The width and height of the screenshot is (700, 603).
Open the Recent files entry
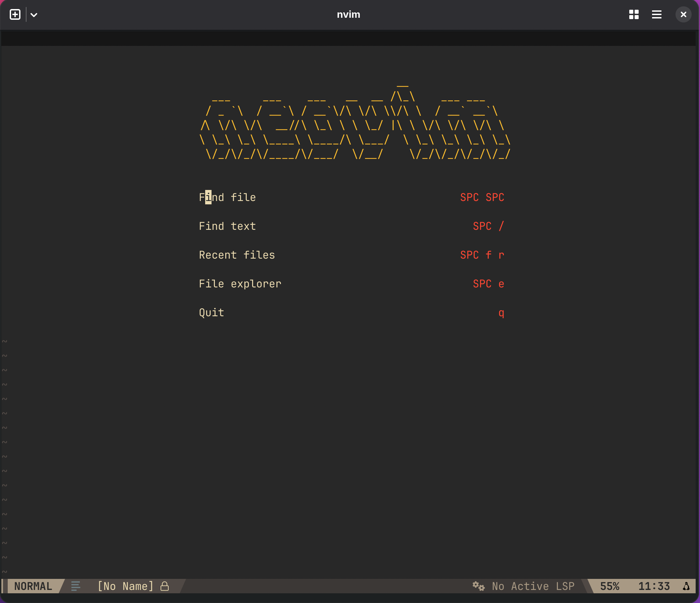pos(236,255)
